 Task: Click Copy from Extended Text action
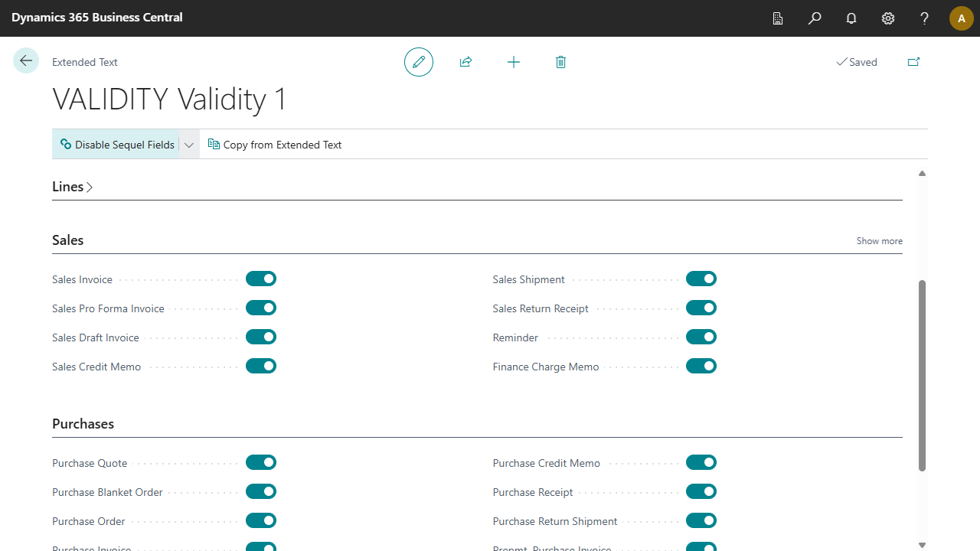pos(275,145)
